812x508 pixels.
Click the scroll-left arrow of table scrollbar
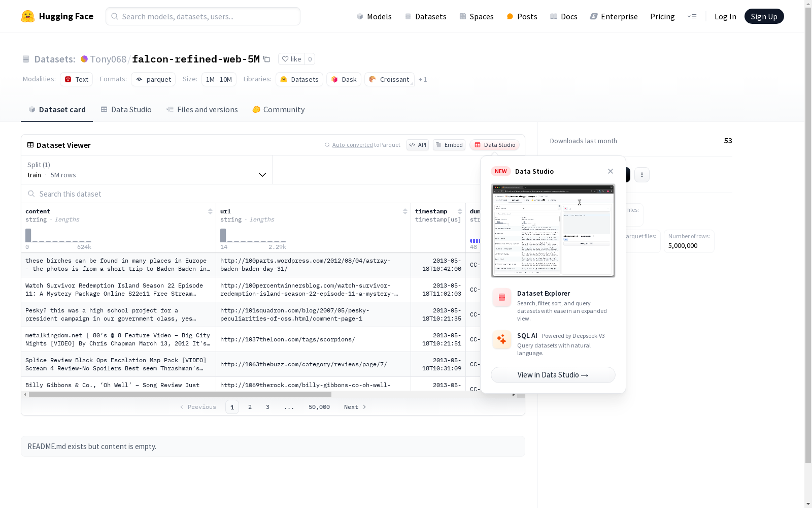click(25, 394)
